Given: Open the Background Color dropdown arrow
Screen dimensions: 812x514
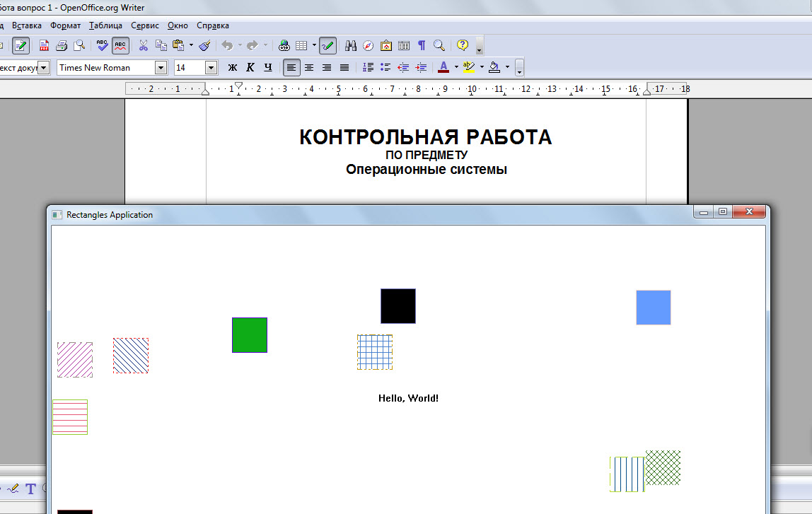Looking at the screenshot, I should (x=507, y=67).
